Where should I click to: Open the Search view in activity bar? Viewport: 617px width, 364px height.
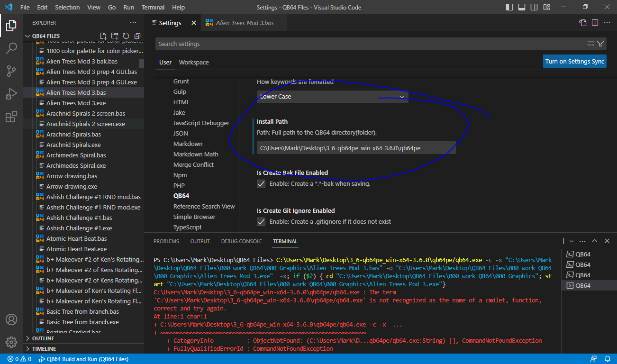(11, 48)
